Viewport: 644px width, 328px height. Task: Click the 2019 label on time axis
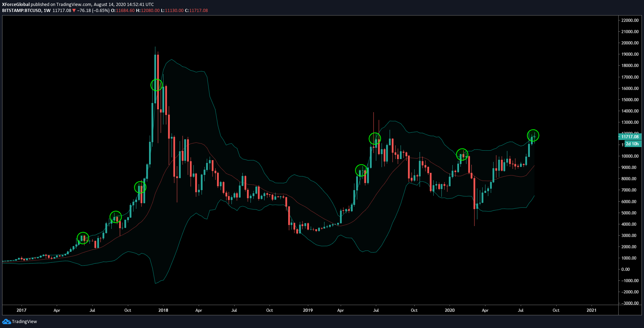(308, 310)
